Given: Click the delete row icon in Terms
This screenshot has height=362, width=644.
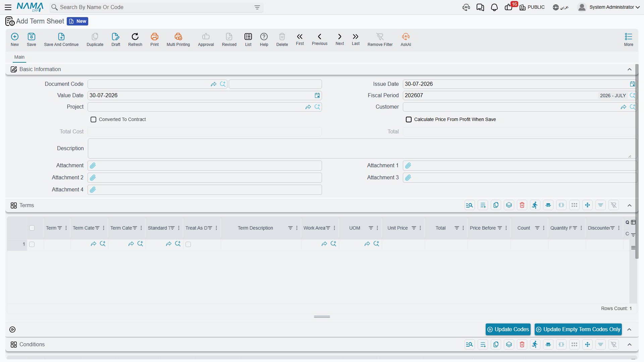Looking at the screenshot, I should point(522,205).
